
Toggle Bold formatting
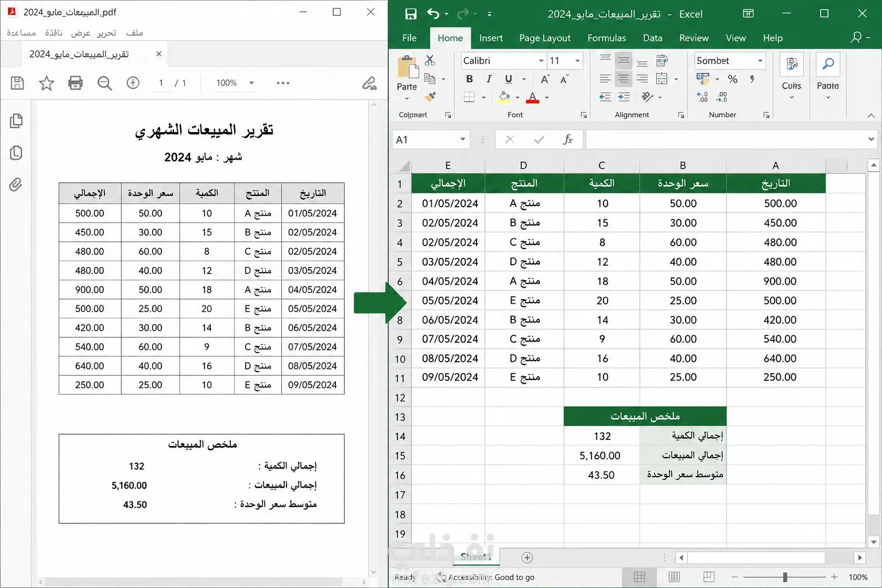[470, 79]
